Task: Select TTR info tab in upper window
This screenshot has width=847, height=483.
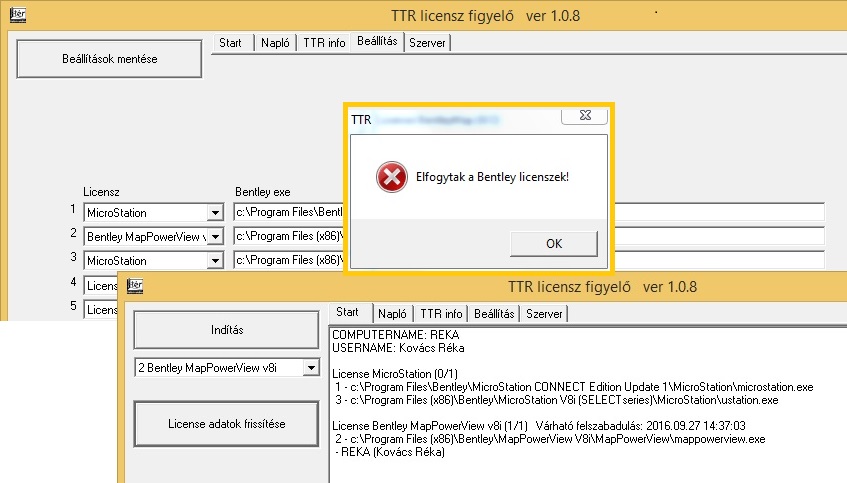Action: (323, 42)
